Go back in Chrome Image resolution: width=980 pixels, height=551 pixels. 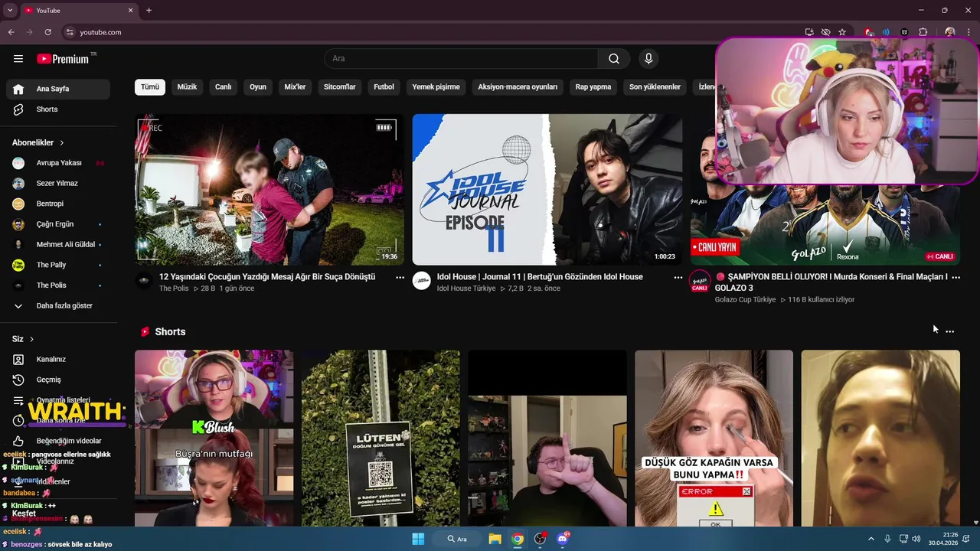(11, 32)
